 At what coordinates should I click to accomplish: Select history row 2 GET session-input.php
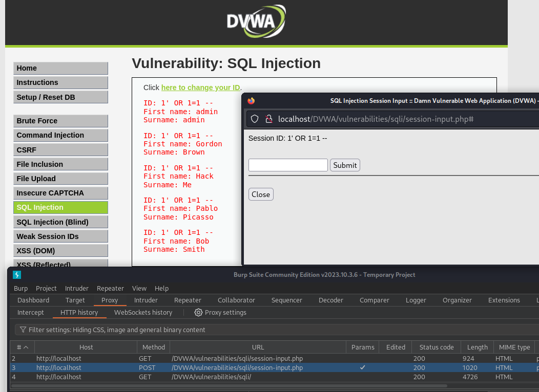pos(274,358)
